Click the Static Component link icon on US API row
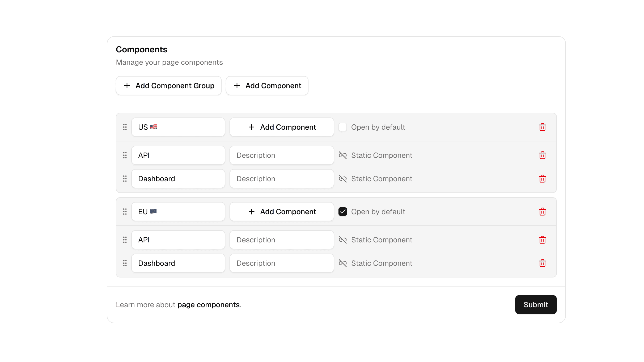644x362 pixels. tap(343, 155)
